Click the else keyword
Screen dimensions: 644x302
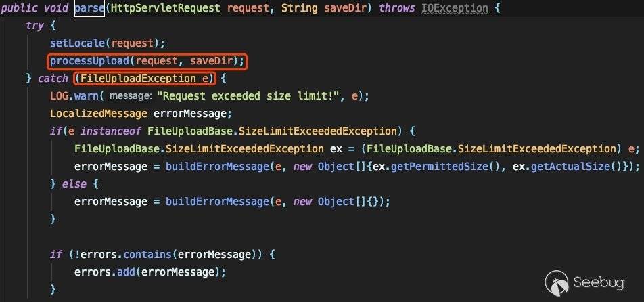pyautogui.click(x=74, y=184)
